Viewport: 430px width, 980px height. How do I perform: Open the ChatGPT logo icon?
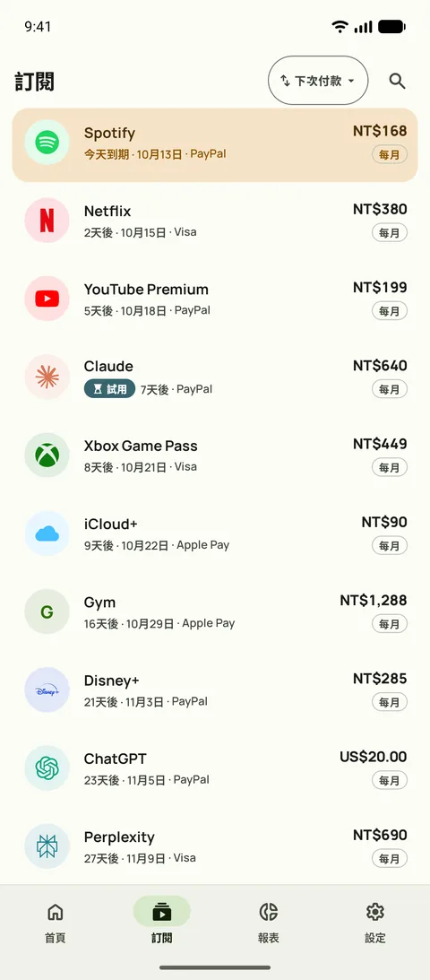point(47,768)
